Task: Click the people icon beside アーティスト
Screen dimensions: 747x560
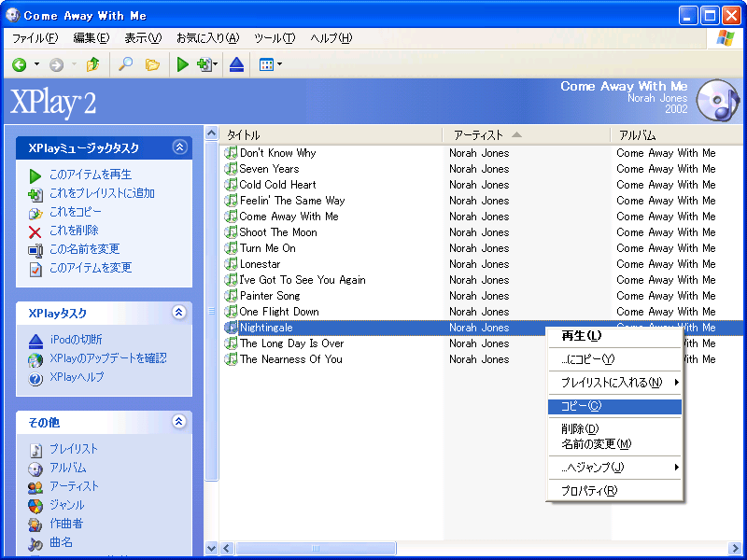Action: tap(35, 487)
